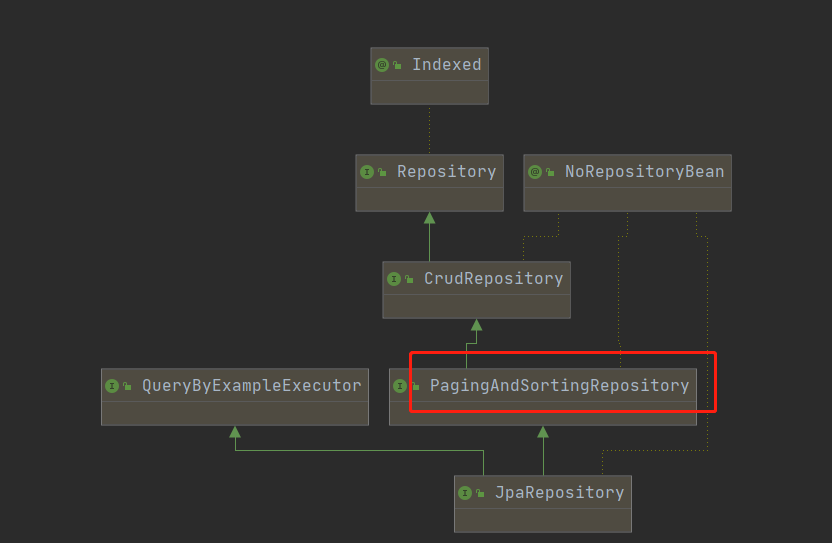
Task: Click the interface icon on CrudRepository
Action: 394,279
